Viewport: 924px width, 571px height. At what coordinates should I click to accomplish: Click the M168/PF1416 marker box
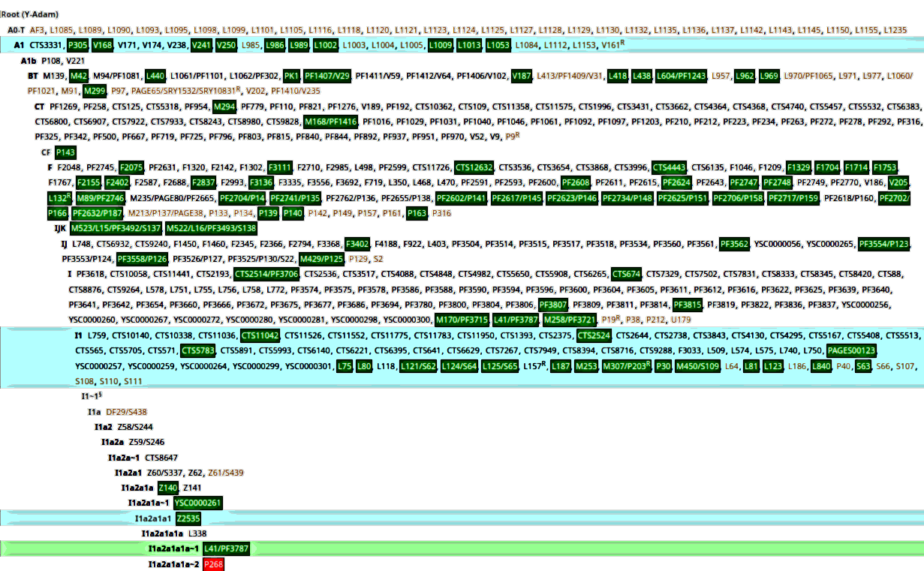(330, 122)
